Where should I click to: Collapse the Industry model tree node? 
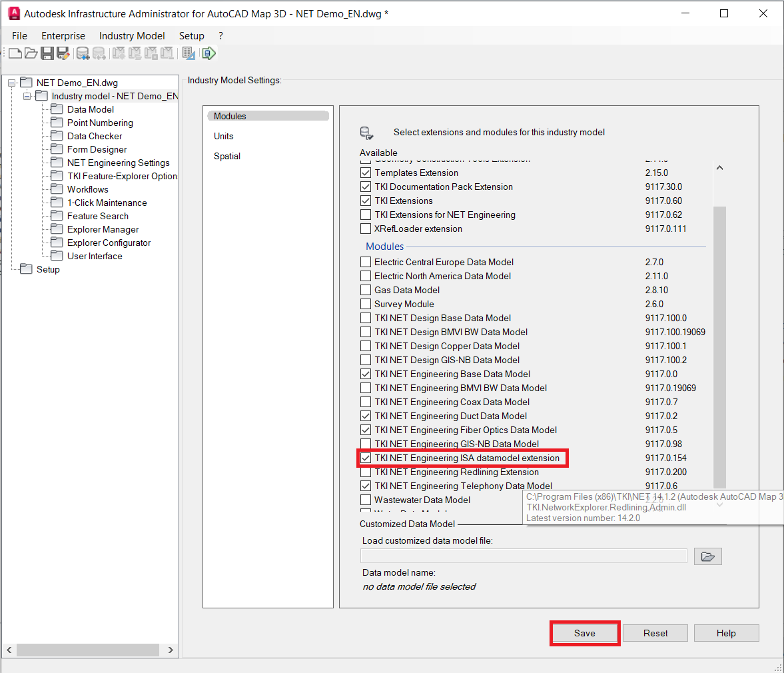[27, 96]
